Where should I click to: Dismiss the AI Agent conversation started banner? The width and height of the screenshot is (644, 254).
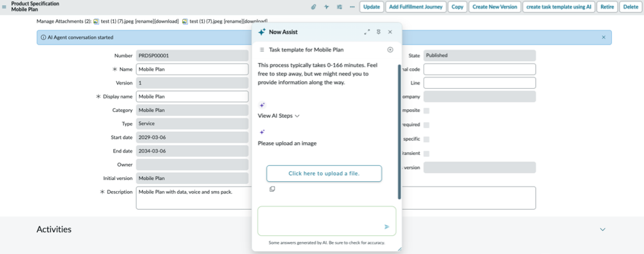click(603, 37)
